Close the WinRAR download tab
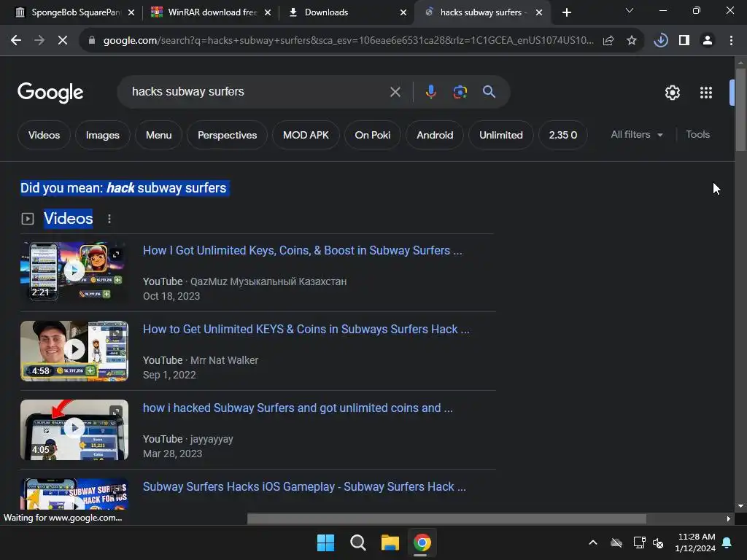 tap(268, 12)
